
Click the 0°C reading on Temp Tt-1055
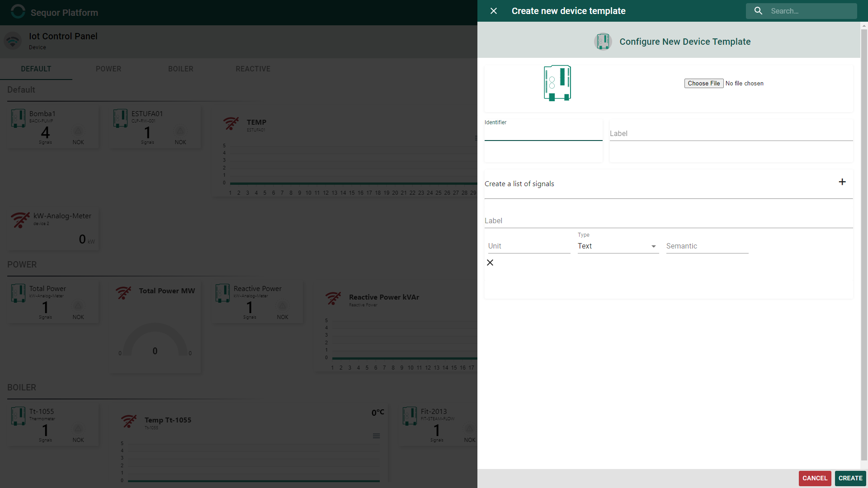pos(378,413)
